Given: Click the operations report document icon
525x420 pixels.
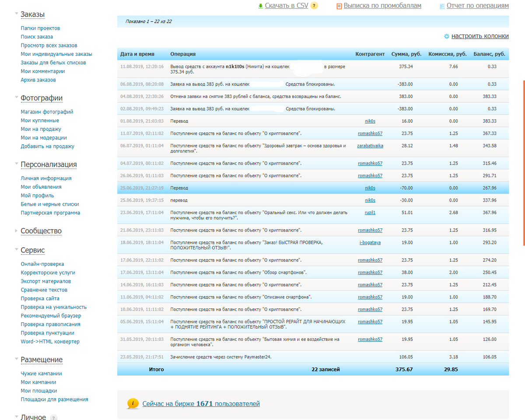Looking at the screenshot, I should 442,6.
